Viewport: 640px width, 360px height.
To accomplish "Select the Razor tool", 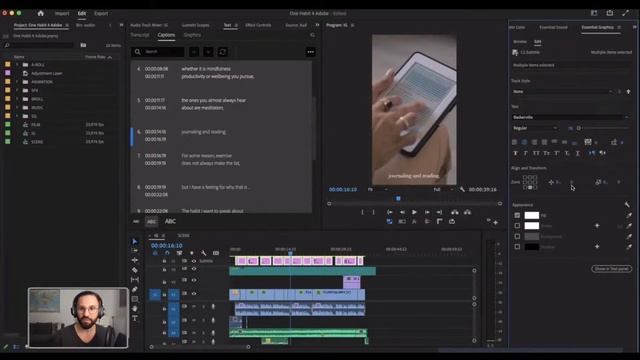I will pyautogui.click(x=135, y=270).
